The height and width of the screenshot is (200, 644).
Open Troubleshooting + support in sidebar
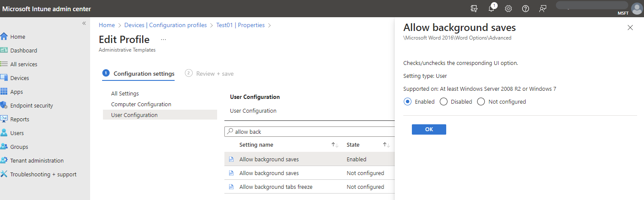point(43,174)
